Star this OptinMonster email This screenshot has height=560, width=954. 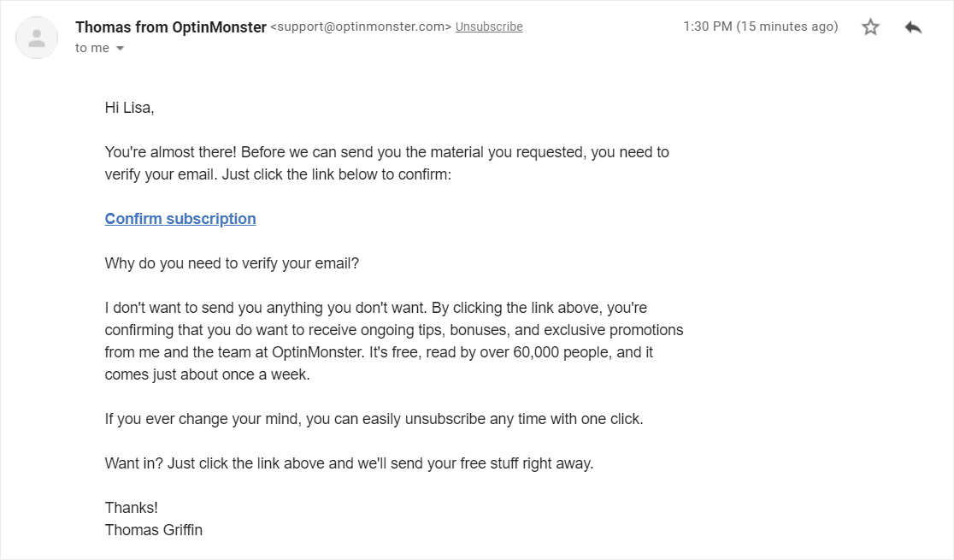870,27
